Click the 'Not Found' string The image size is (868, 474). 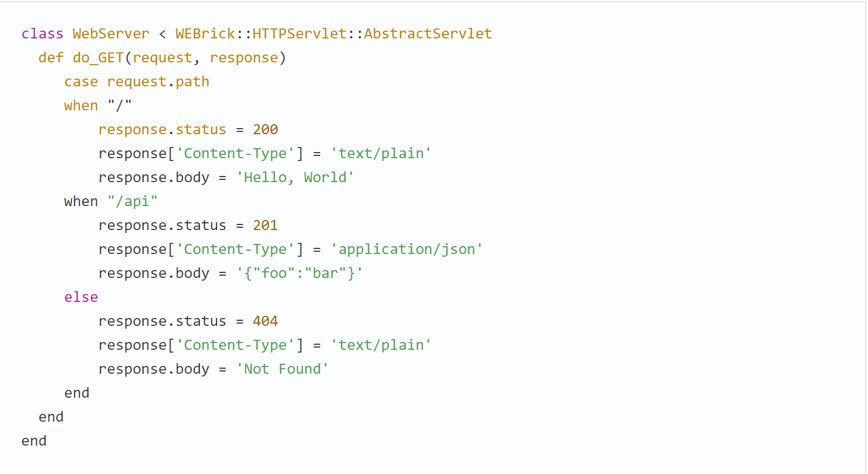pyautogui.click(x=282, y=369)
